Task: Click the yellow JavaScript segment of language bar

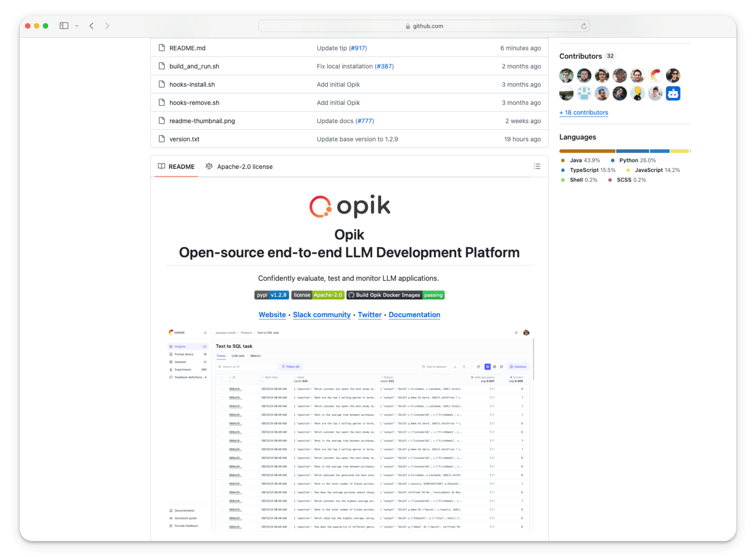Action: pos(679,151)
